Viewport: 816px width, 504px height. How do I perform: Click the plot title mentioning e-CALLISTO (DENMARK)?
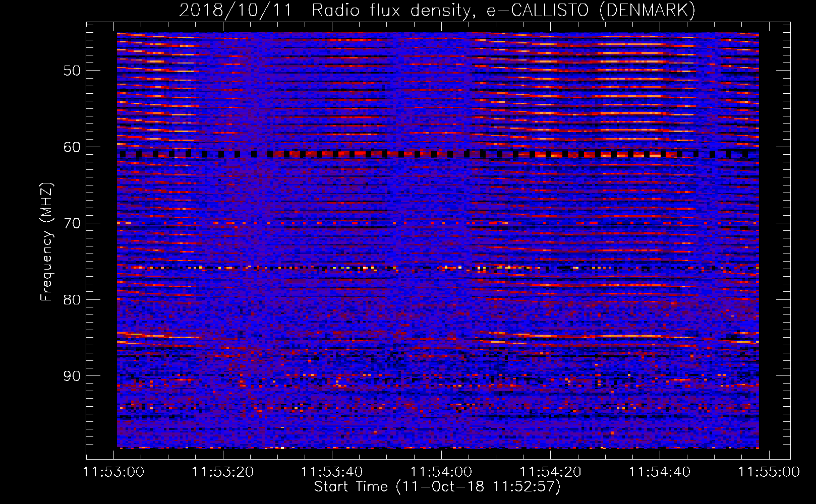point(437,10)
